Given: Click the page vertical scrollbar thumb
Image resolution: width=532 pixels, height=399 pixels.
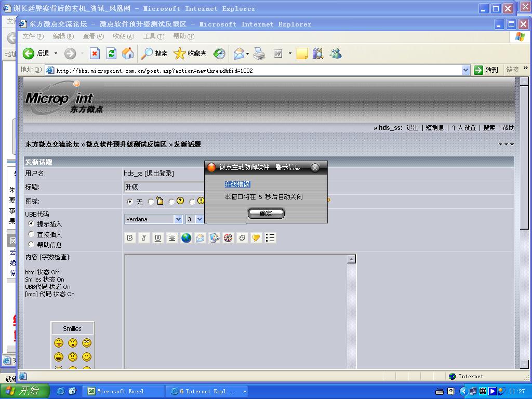Looking at the screenshot, I should pyautogui.click(x=524, y=157).
